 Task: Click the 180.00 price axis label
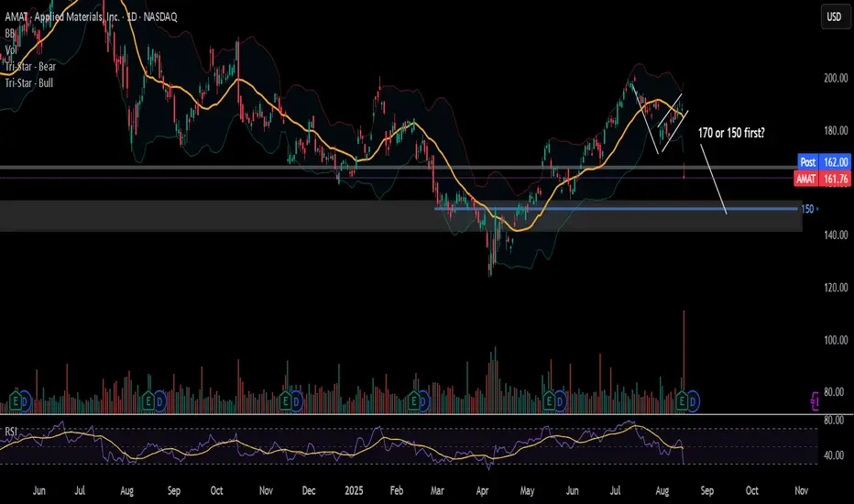tap(836, 131)
